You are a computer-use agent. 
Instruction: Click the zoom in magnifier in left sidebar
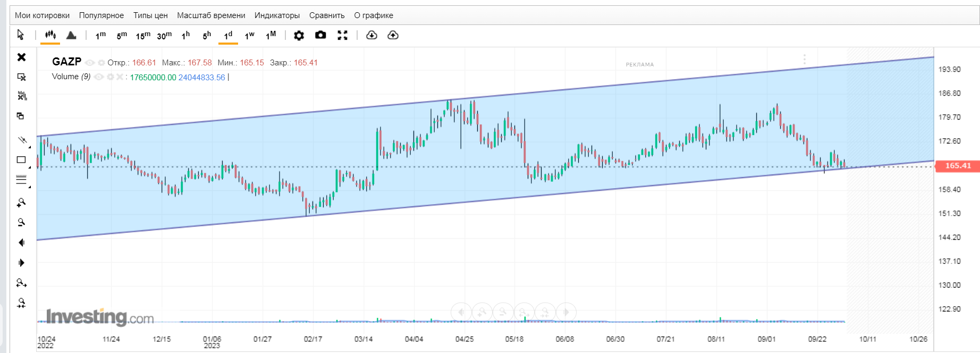21,203
